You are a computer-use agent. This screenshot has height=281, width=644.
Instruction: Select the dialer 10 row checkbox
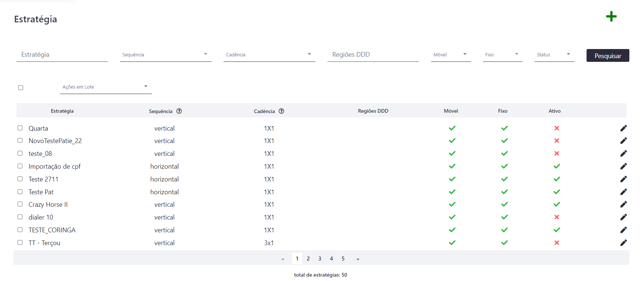(20, 217)
